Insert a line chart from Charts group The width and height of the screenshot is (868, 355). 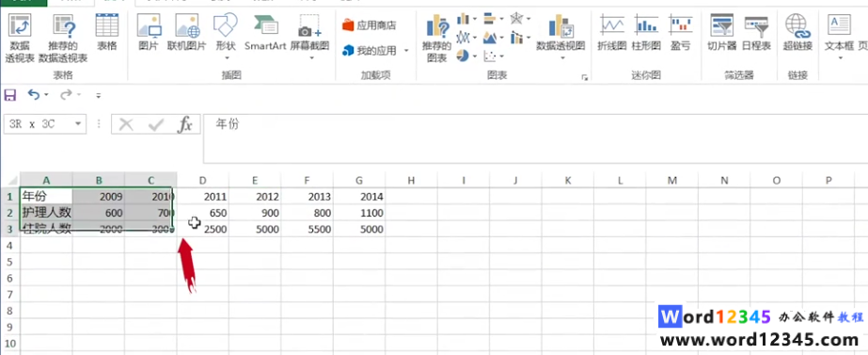tap(464, 37)
